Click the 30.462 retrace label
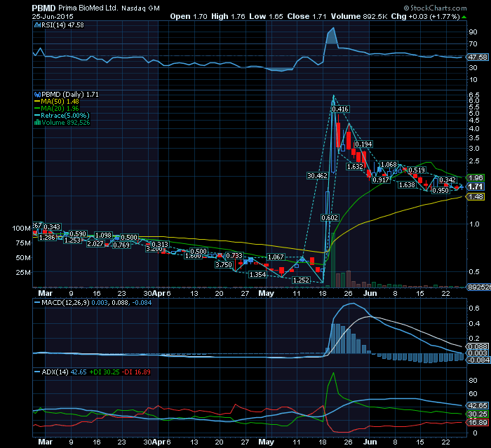This screenshot has width=491, height=448. point(317,176)
